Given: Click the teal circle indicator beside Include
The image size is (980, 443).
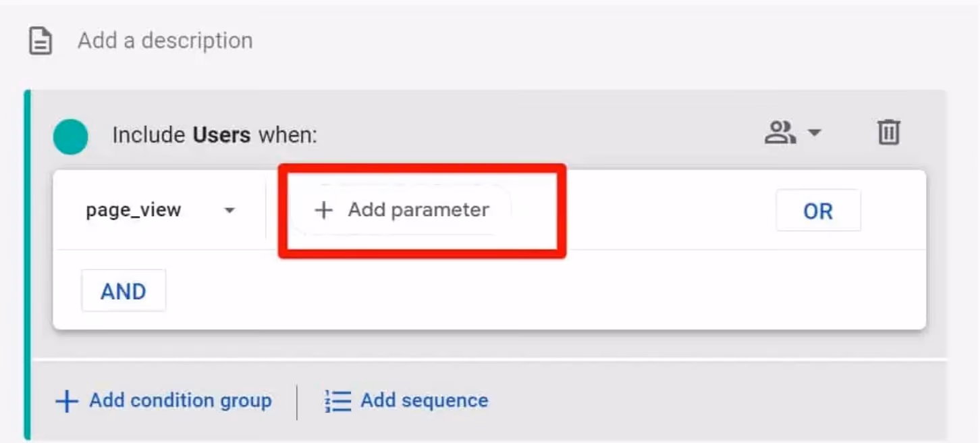Looking at the screenshot, I should click(x=71, y=136).
